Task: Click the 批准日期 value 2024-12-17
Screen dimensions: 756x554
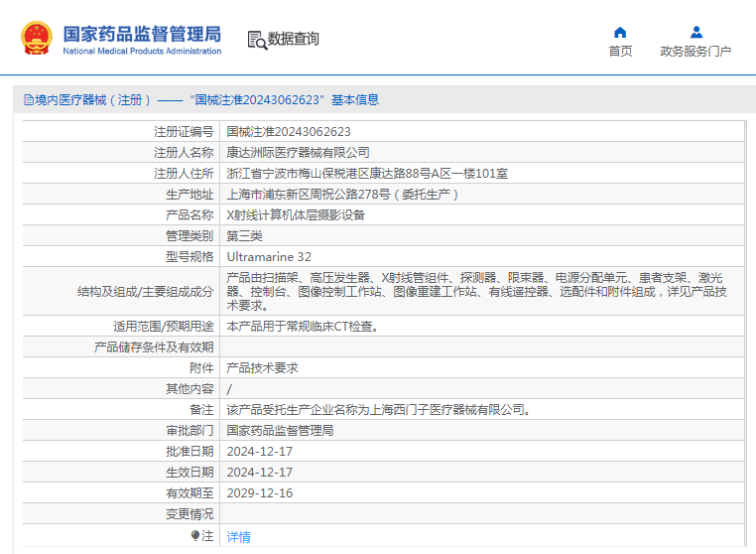Action: click(259, 451)
